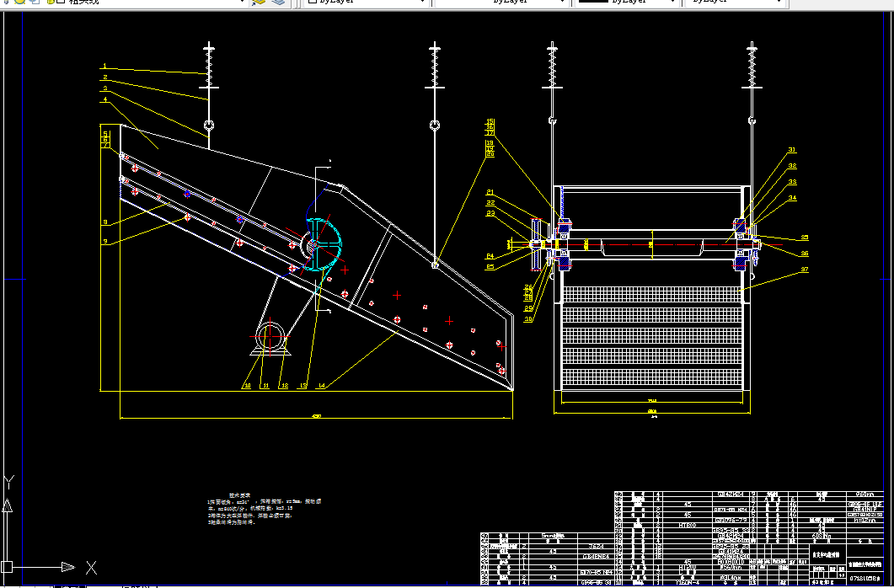The image size is (894, 588).
Task: Select part callout number 13
Action: (x=302, y=386)
